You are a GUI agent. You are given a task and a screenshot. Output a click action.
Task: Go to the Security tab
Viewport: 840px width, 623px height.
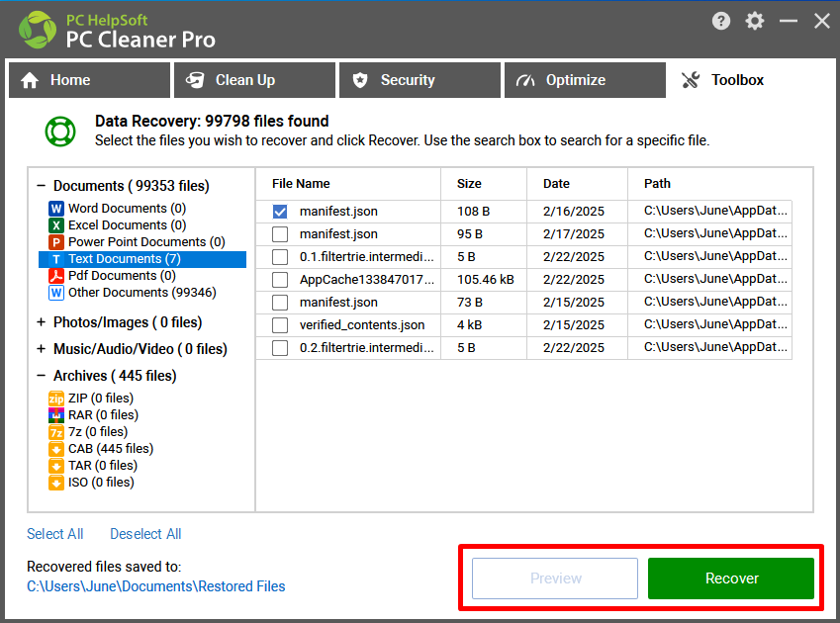[420, 80]
